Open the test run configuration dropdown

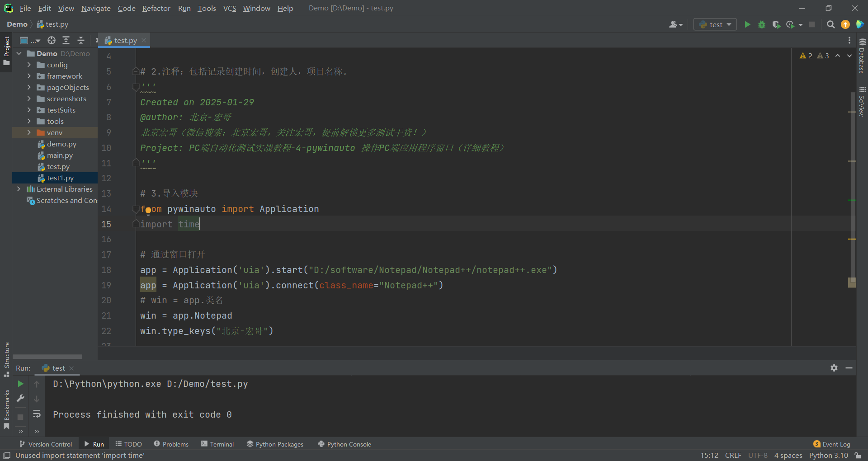tap(715, 24)
